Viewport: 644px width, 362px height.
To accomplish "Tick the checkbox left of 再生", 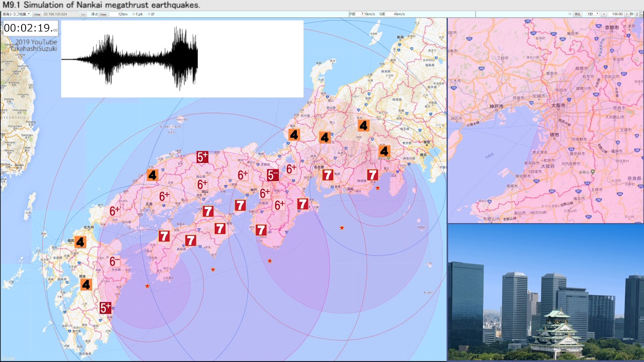I will click(570, 14).
